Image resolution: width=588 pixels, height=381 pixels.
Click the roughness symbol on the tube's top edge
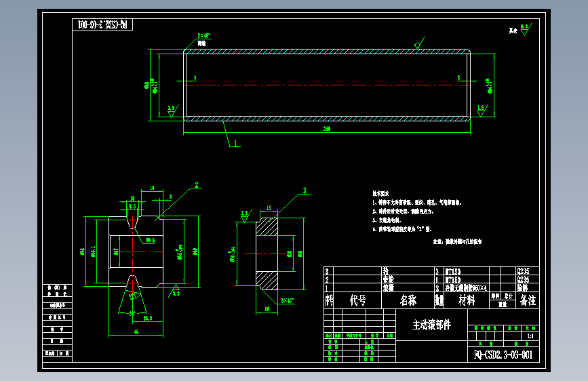pyautogui.click(x=419, y=43)
